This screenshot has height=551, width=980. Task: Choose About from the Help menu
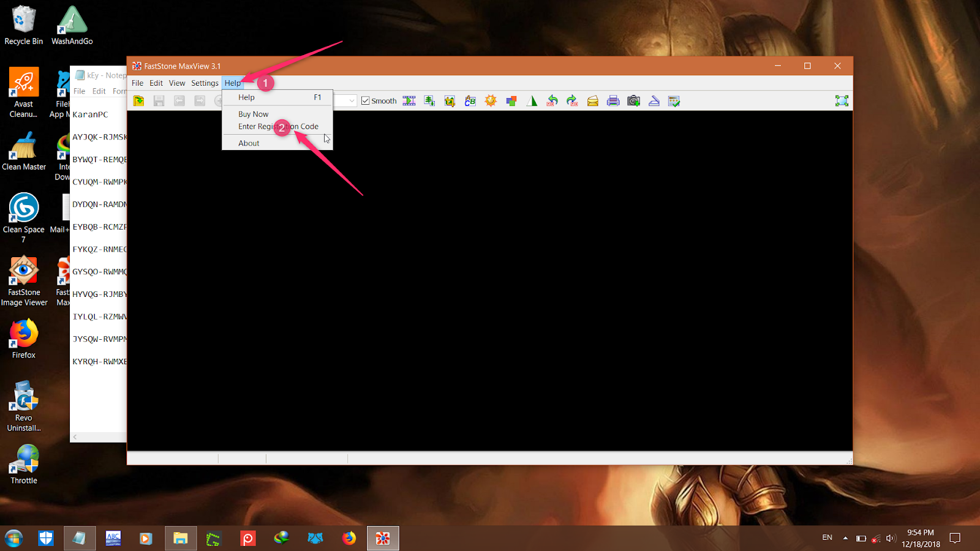point(277,143)
